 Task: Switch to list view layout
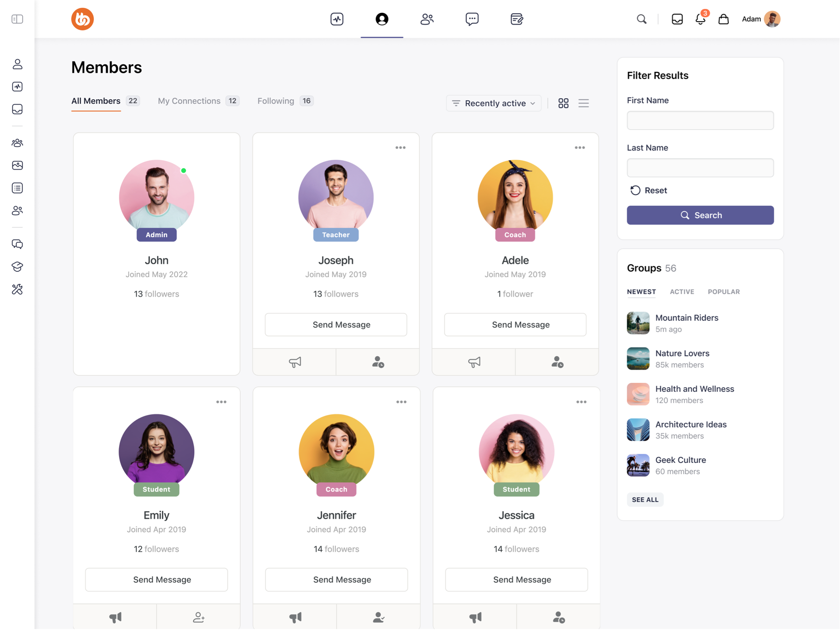click(583, 103)
